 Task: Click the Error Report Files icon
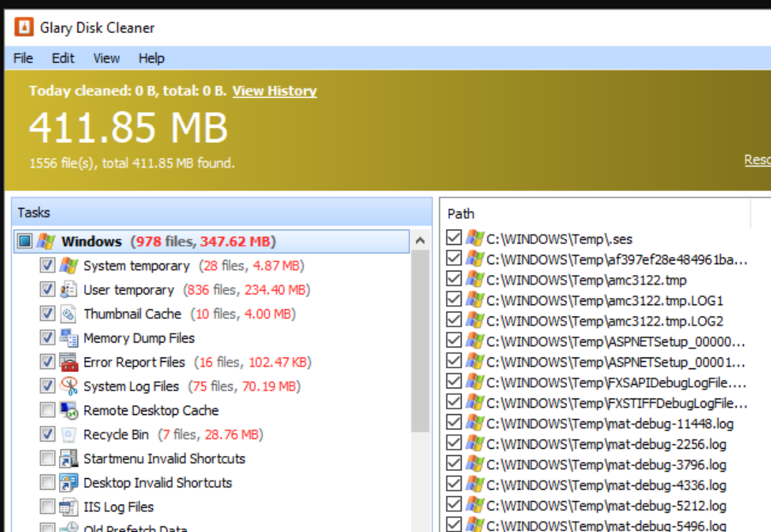pyautogui.click(x=69, y=362)
